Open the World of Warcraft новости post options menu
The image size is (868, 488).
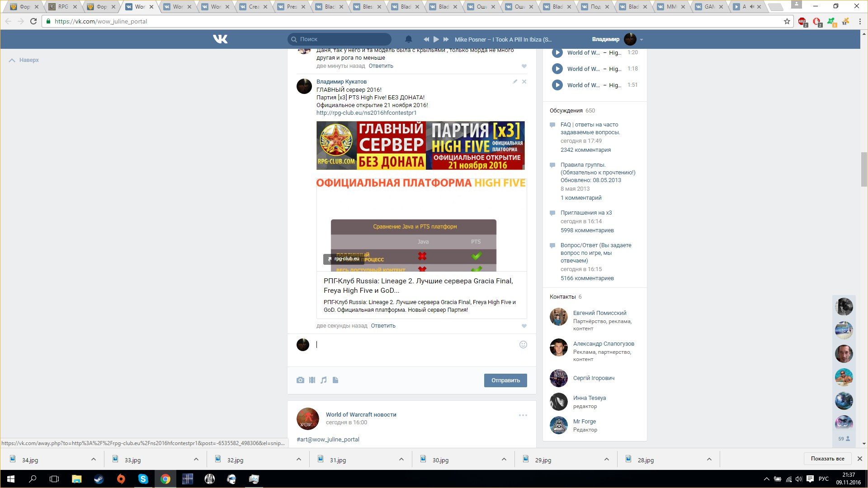tap(523, 415)
